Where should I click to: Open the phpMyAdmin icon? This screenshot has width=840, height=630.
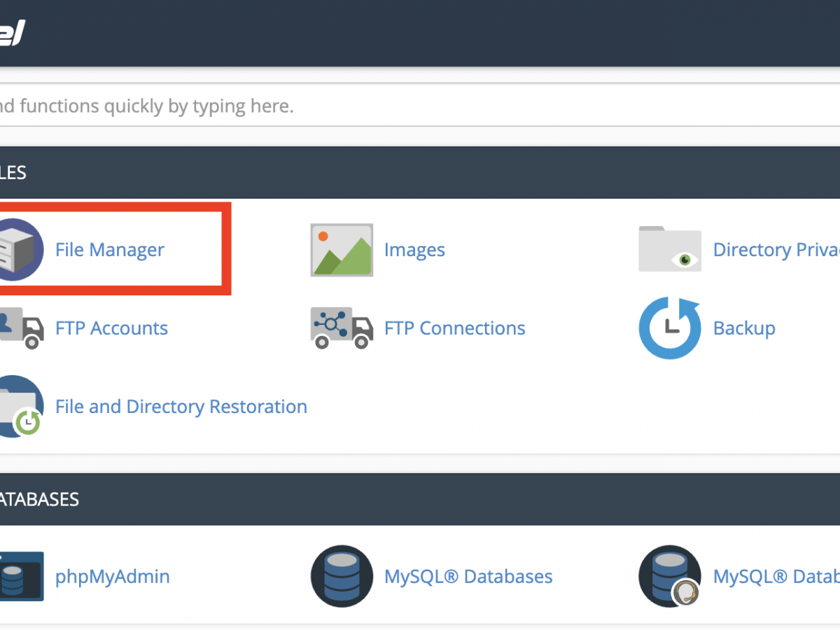22,576
